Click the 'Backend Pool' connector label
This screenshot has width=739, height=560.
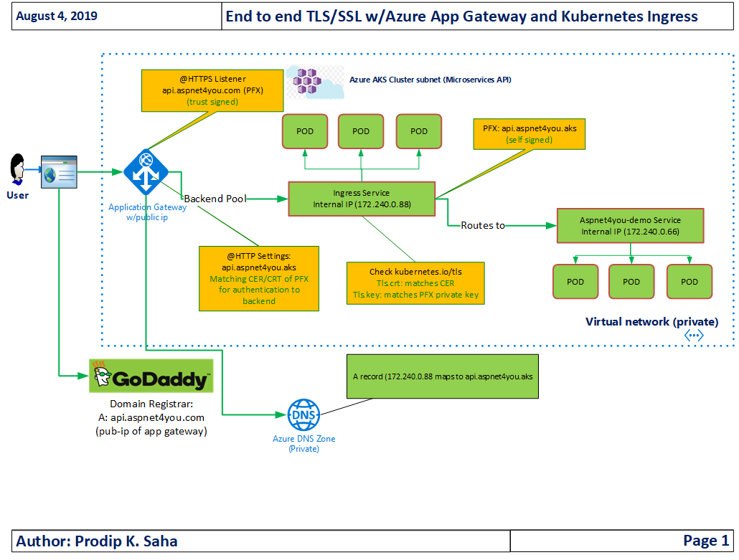click(215, 199)
